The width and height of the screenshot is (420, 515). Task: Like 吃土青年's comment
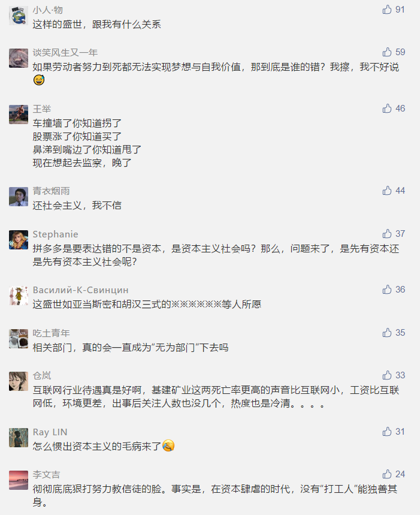point(387,333)
